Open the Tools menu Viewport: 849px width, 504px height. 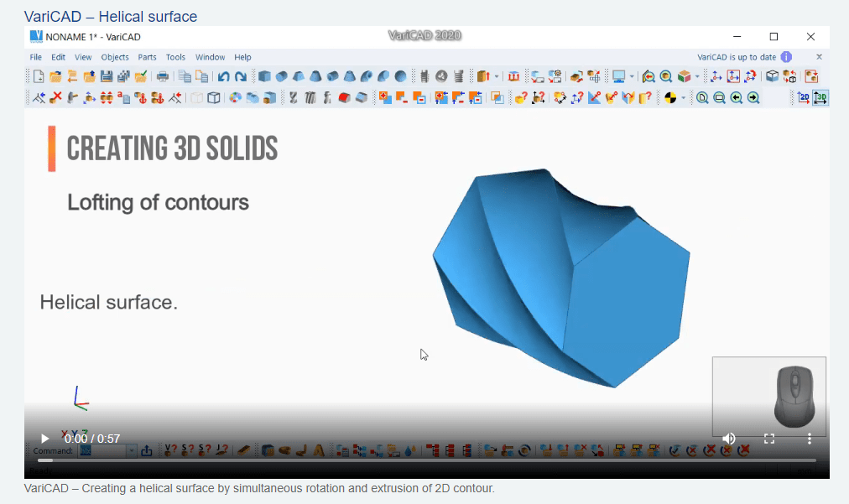[x=175, y=57]
